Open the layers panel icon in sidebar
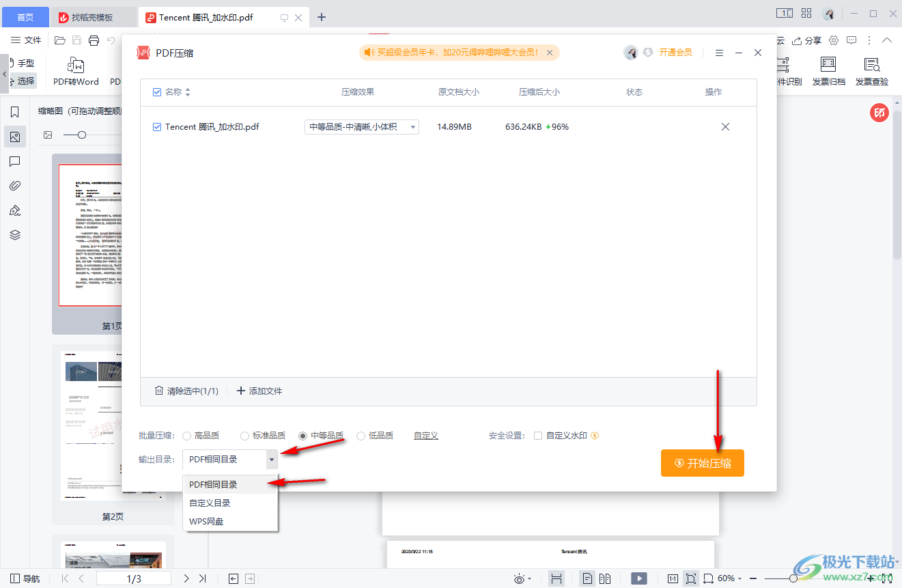902x588 pixels. [15, 235]
